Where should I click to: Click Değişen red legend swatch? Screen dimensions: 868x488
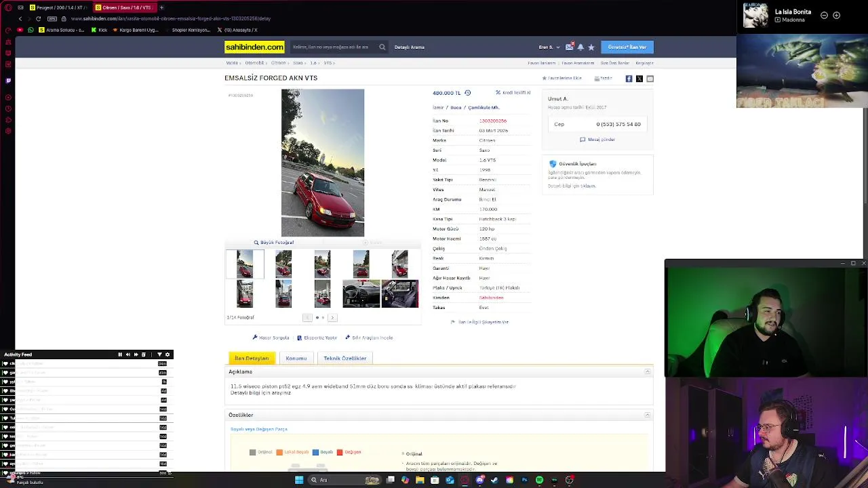(340, 452)
